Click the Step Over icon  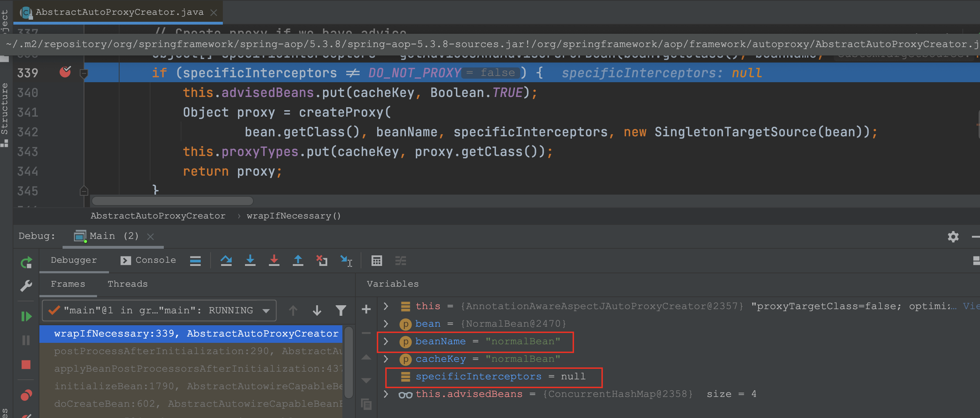[x=226, y=261]
